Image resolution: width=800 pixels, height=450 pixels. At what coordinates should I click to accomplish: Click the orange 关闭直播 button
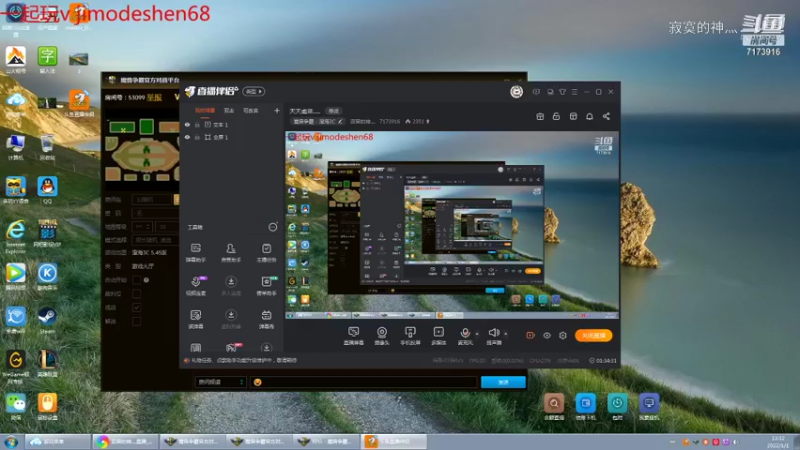coord(593,335)
